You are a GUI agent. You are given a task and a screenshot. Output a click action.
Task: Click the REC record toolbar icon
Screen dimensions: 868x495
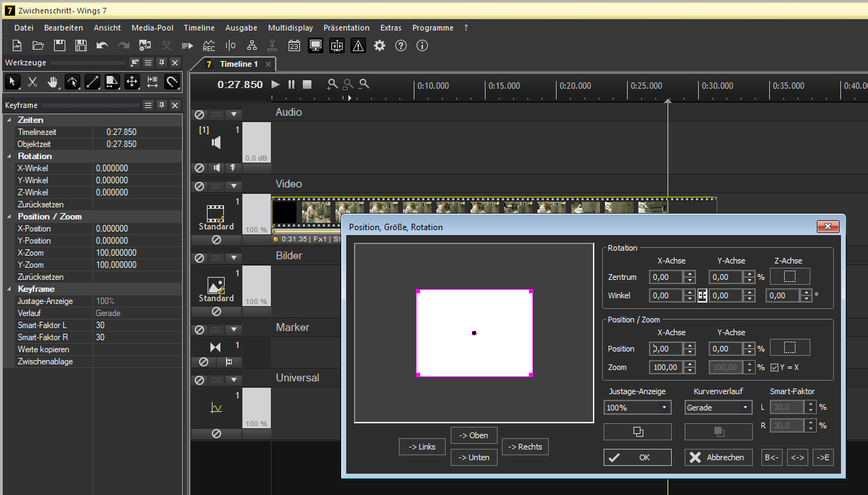pyautogui.click(x=209, y=45)
